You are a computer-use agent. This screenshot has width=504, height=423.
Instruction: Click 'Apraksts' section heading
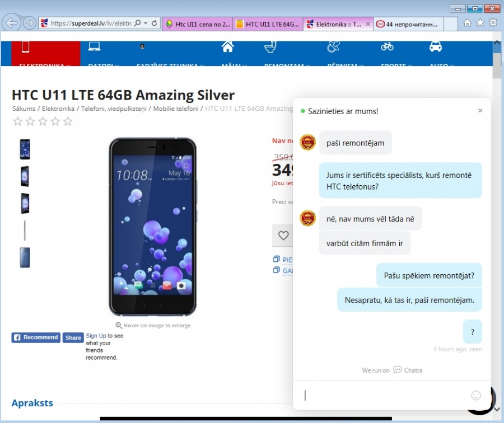coord(32,403)
